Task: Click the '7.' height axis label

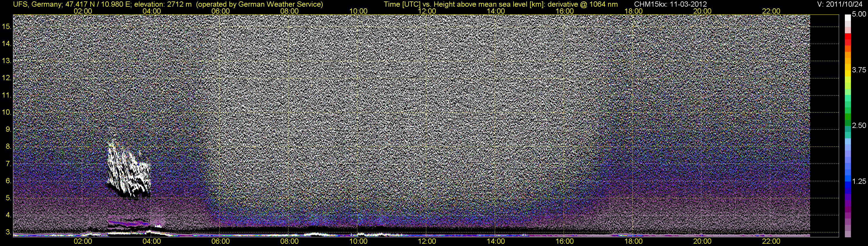Action: tap(8, 164)
